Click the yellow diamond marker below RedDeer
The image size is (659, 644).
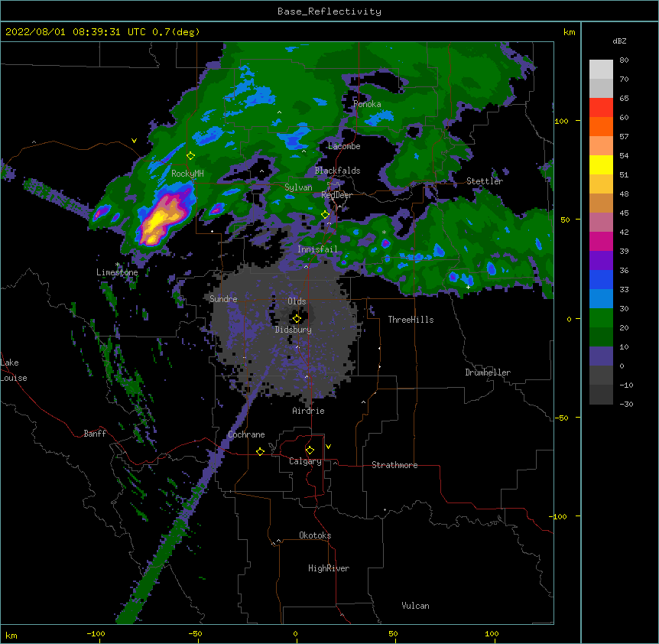[325, 215]
